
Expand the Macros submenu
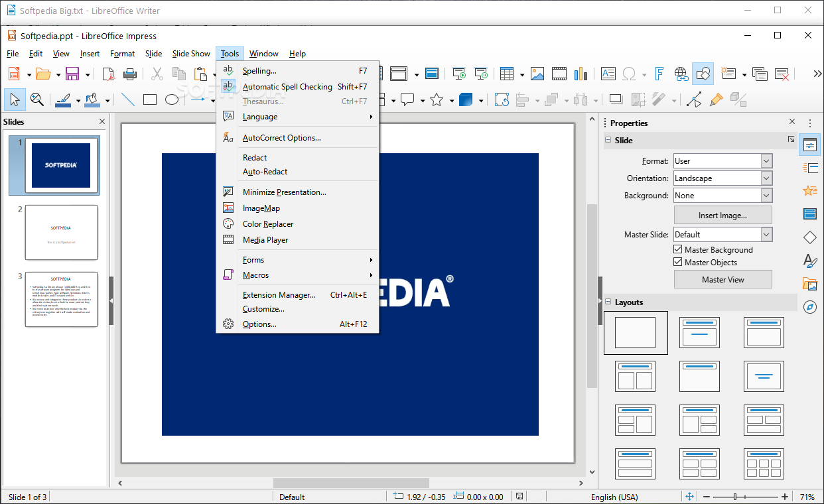(297, 275)
